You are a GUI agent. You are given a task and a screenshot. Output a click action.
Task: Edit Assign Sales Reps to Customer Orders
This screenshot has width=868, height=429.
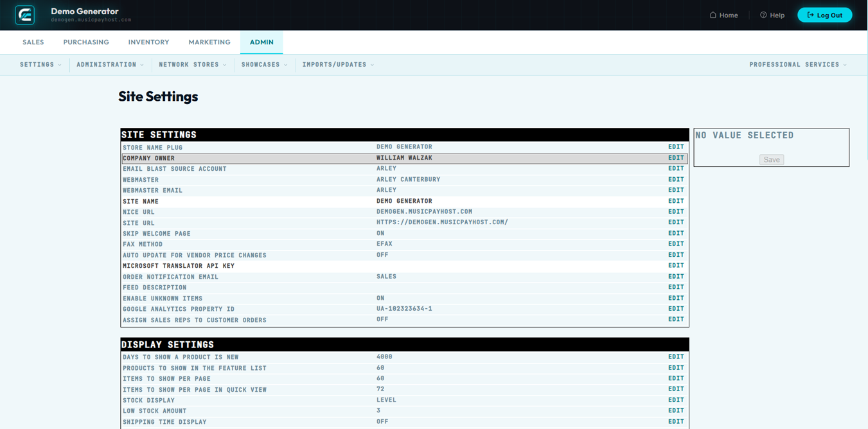click(676, 319)
